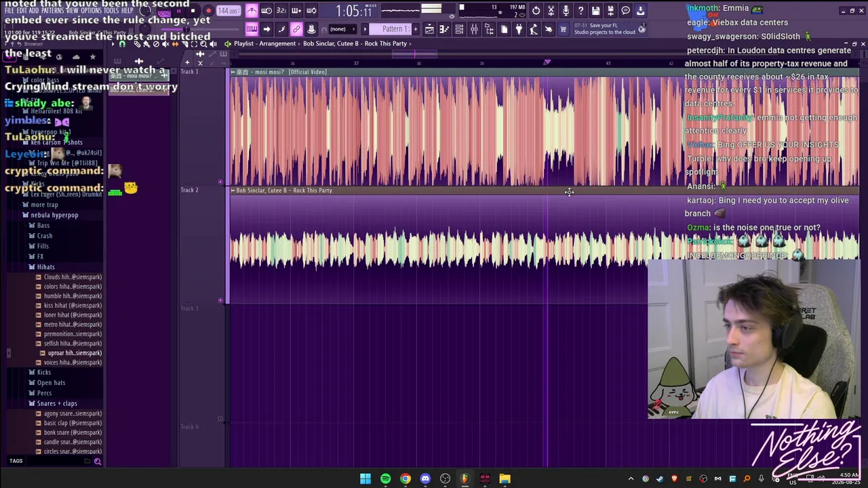
Task: Click the undo history icon
Action: [536, 10]
